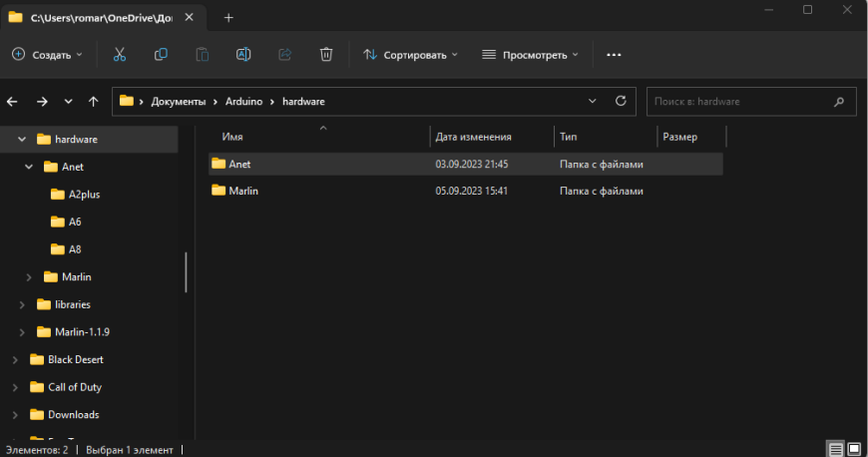Image resolution: width=868 pixels, height=457 pixels.
Task: Collapse the hardware tree node
Action: coord(22,139)
